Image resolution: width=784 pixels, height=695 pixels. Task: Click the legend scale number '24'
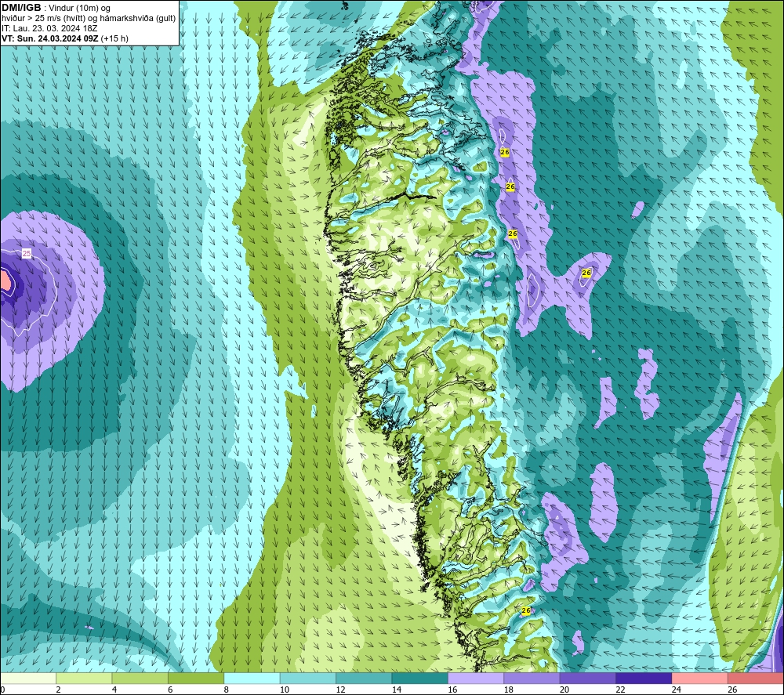coord(677,690)
